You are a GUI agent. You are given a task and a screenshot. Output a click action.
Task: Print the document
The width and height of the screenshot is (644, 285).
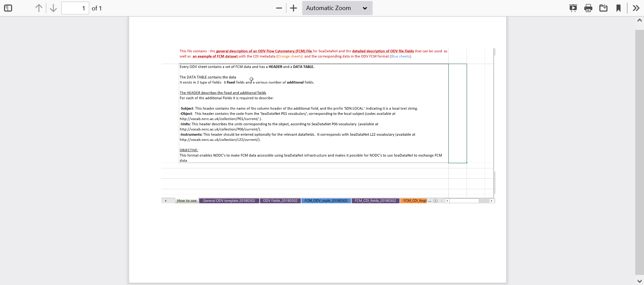588,8
